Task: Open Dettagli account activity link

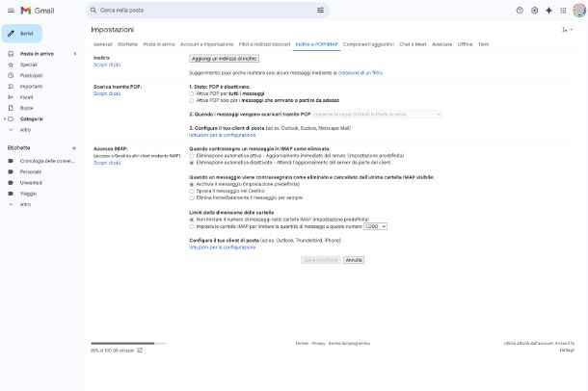Action: click(x=567, y=351)
